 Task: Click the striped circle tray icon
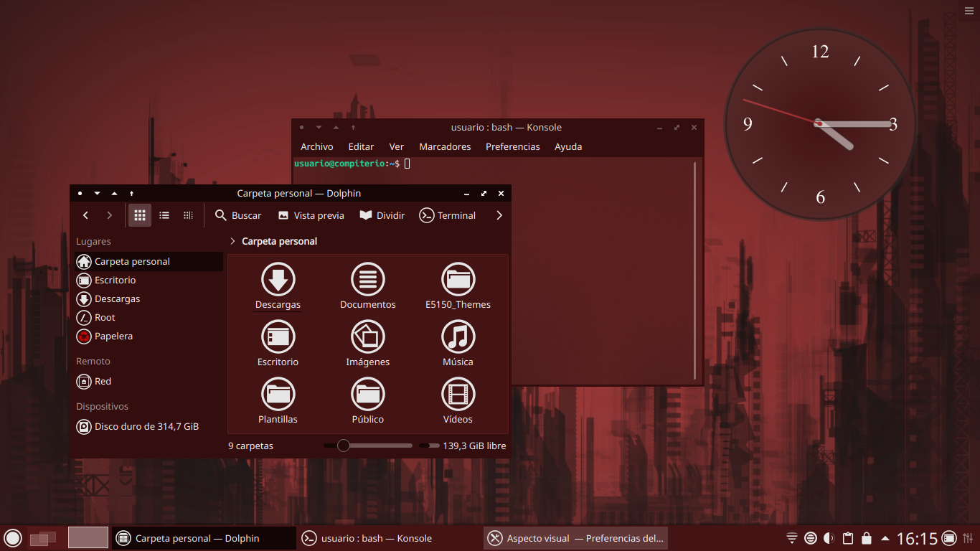point(811,538)
